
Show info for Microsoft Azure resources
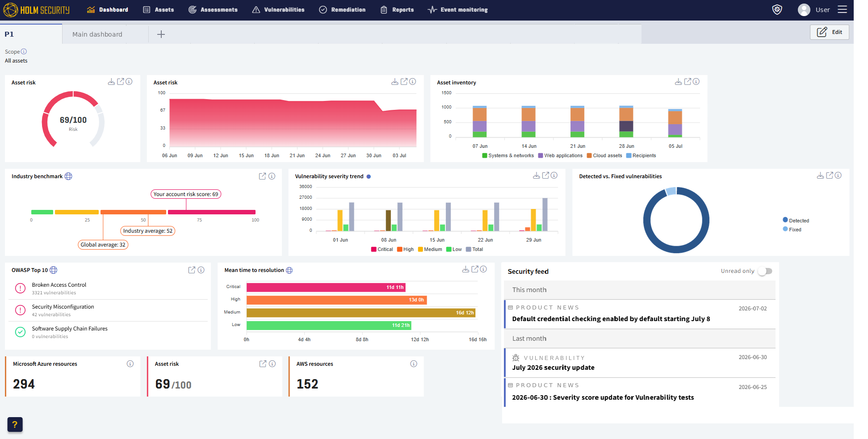(x=130, y=364)
